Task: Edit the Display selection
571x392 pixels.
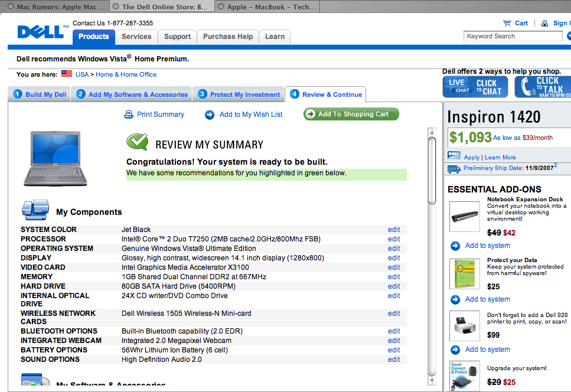Action: 394,258
